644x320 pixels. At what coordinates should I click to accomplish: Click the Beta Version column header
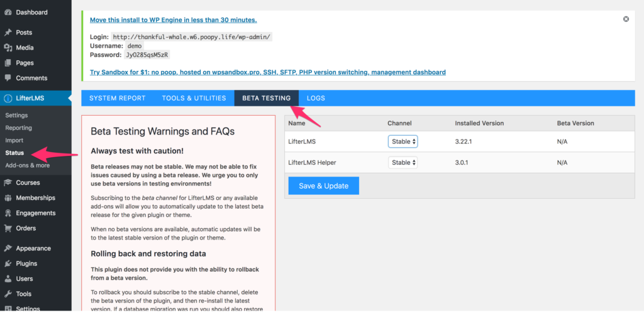coord(575,123)
